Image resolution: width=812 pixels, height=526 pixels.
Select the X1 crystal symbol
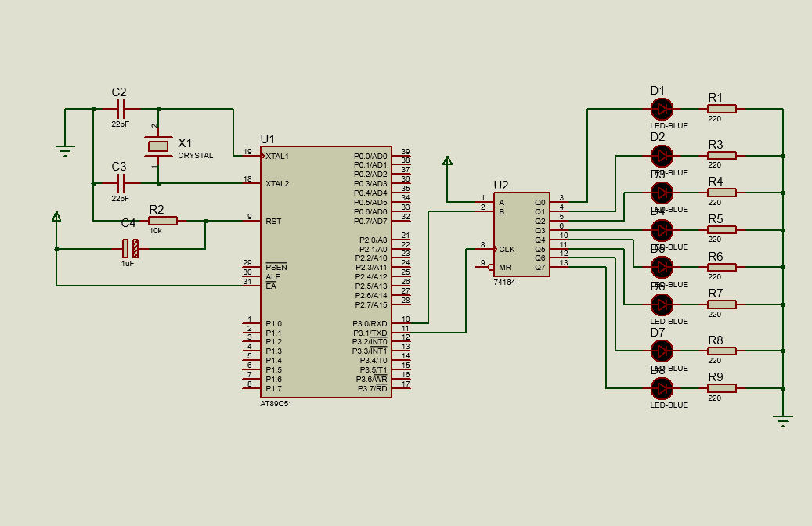[158, 146]
